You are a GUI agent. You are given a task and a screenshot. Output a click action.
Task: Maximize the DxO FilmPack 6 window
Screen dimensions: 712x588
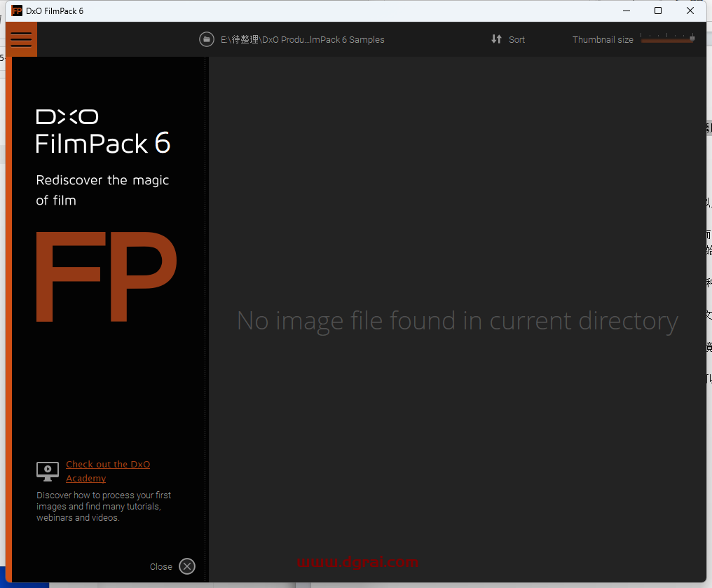pyautogui.click(x=658, y=11)
